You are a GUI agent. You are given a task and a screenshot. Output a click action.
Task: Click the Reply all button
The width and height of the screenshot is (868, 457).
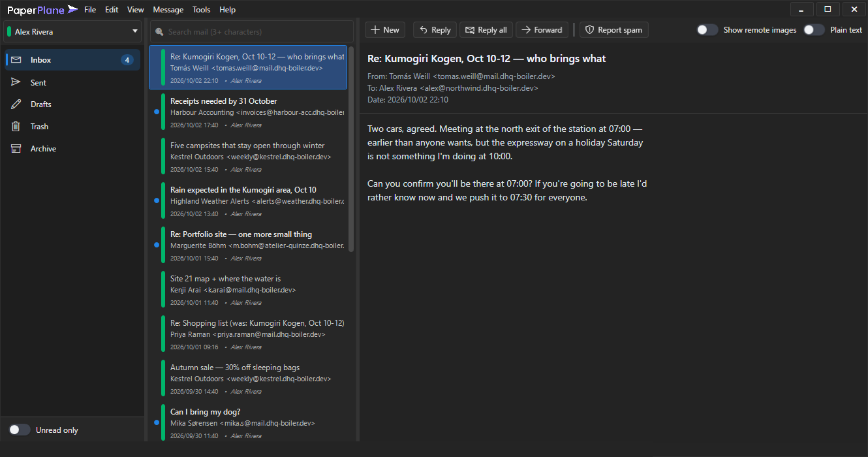point(486,30)
